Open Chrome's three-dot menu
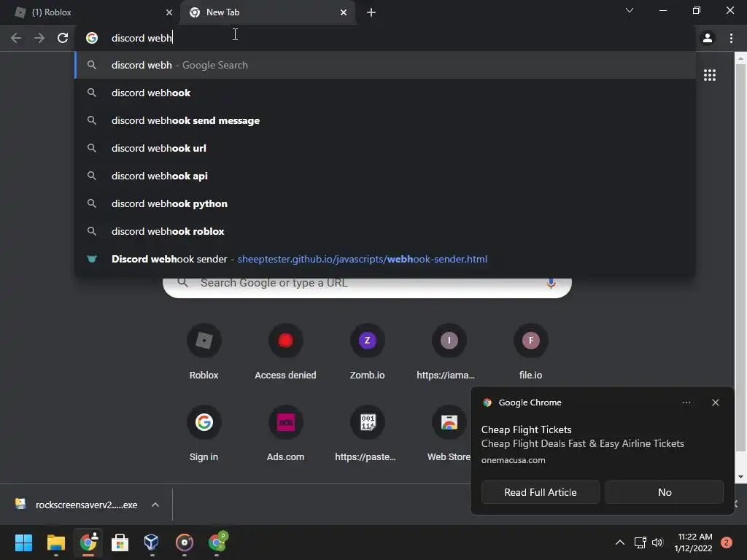The width and height of the screenshot is (747, 560). coord(731,38)
